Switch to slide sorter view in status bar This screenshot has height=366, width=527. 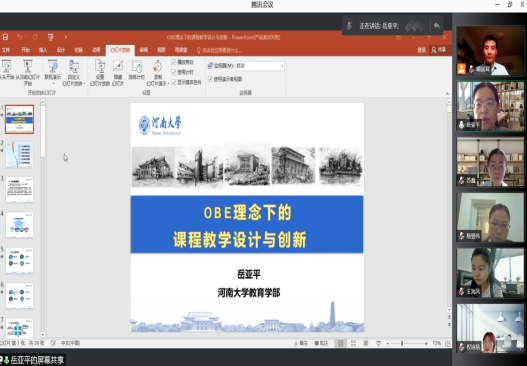(353, 343)
